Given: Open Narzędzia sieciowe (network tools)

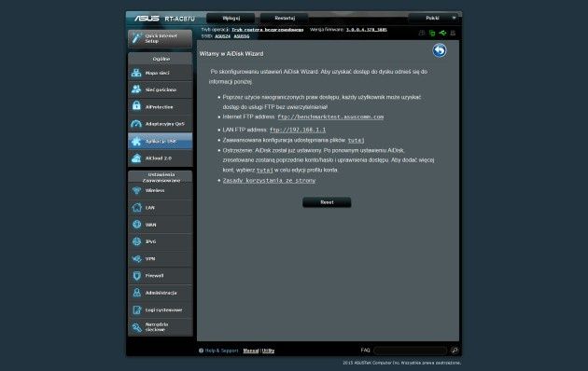Looking at the screenshot, I should pos(161,327).
